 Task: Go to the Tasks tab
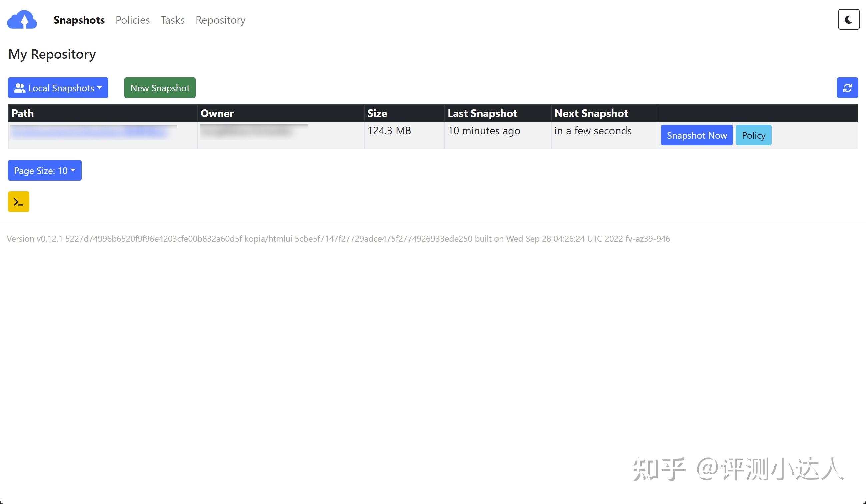point(172,20)
